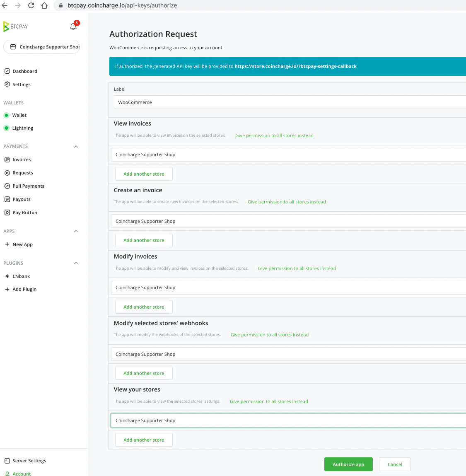The height and width of the screenshot is (476, 466).
Task: Click the green Authorize app button
Action: pos(348,464)
